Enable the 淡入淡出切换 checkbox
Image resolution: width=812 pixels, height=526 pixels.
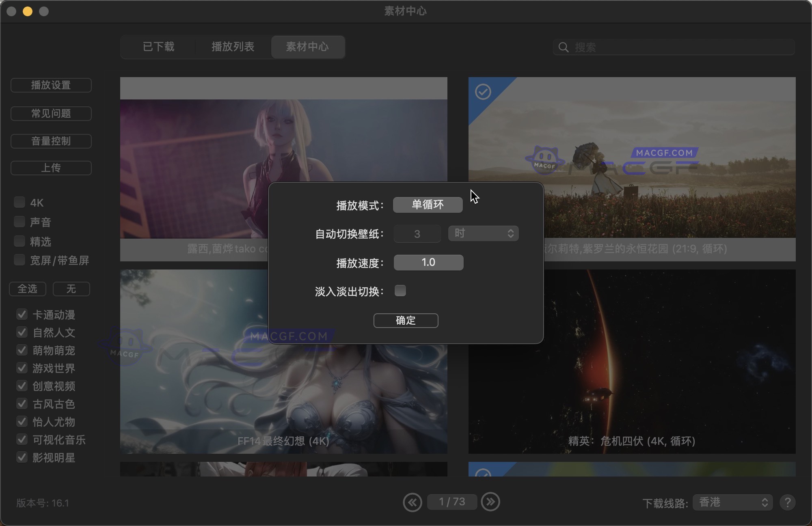pyautogui.click(x=400, y=291)
